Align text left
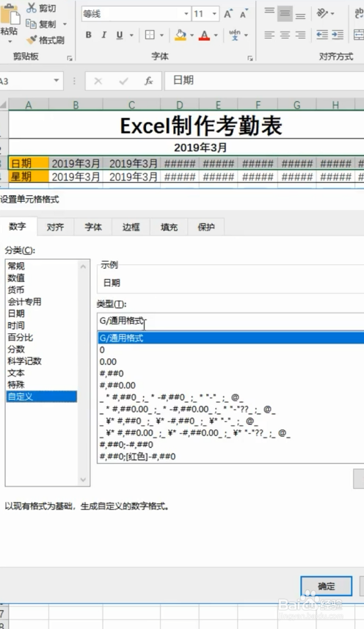The height and width of the screenshot is (629, 364). click(269, 35)
